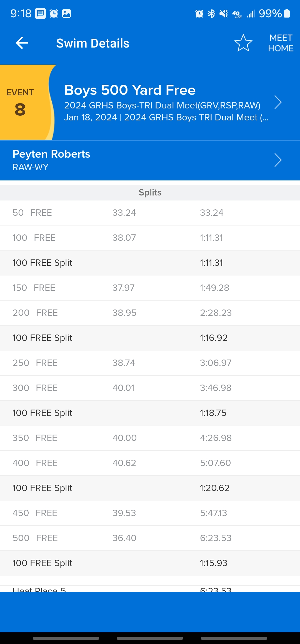Open the 2024 GRHS Boys-TRI Dual Meet link
The height and width of the screenshot is (644, 300).
162,105
